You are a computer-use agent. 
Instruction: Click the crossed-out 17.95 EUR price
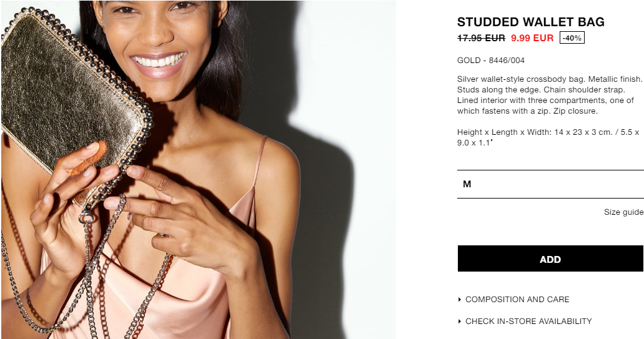click(481, 38)
